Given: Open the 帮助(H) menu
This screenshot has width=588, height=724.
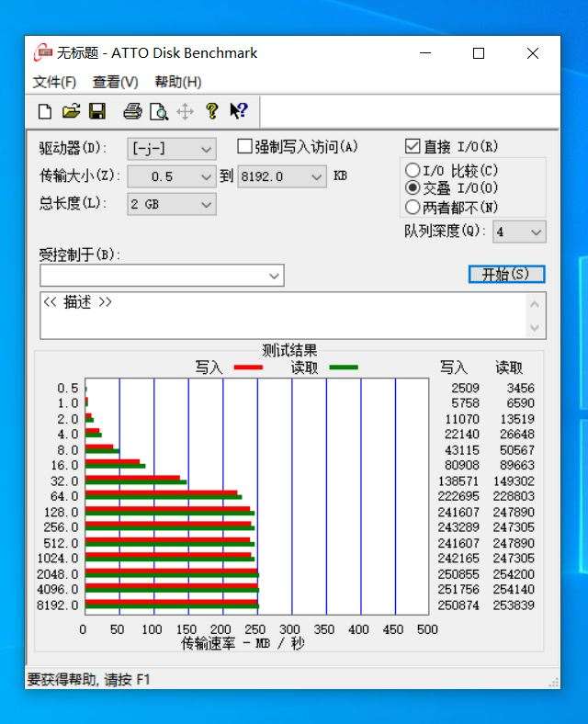Looking at the screenshot, I should pyautogui.click(x=178, y=82).
